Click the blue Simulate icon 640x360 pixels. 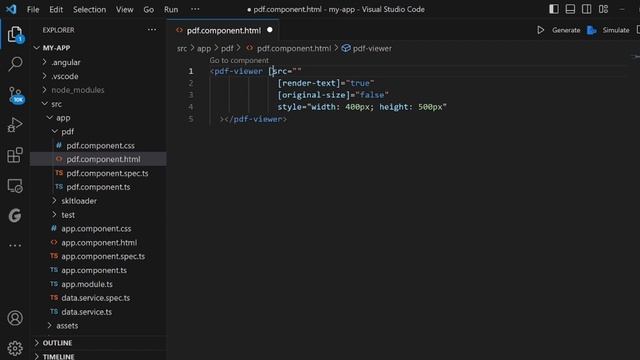coord(591,30)
